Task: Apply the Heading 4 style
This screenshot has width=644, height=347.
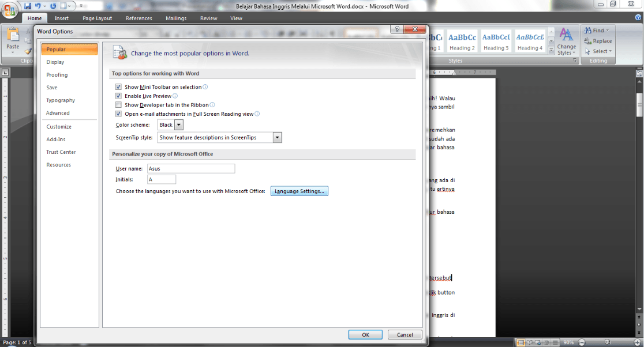Action: coord(530,41)
